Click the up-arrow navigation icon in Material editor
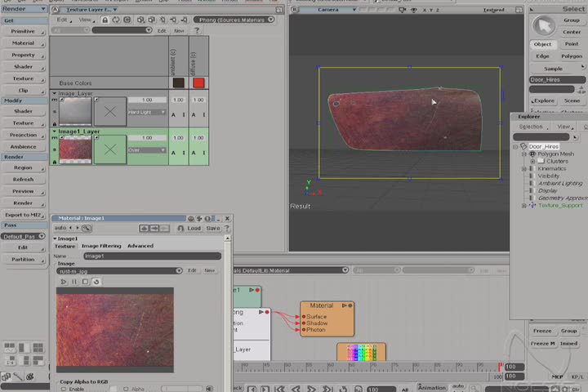This screenshot has height=392, width=588. pos(144,228)
